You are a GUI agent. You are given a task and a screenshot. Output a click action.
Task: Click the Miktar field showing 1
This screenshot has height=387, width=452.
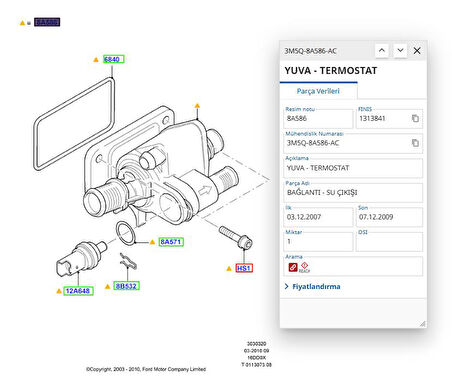tap(318, 242)
